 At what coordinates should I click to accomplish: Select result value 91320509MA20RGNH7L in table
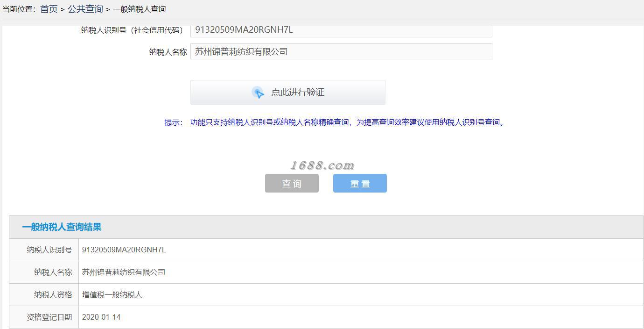[x=124, y=250]
